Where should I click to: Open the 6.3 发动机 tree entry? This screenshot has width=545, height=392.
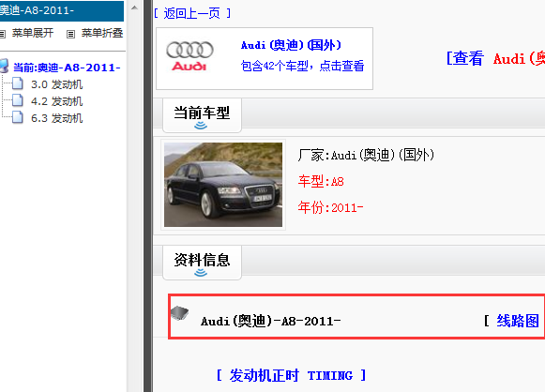tap(56, 118)
